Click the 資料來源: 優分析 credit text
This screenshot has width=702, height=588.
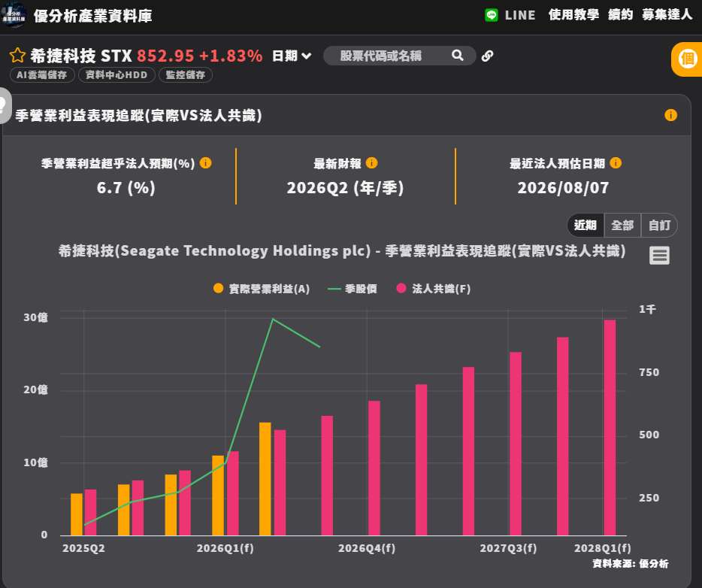tap(631, 563)
